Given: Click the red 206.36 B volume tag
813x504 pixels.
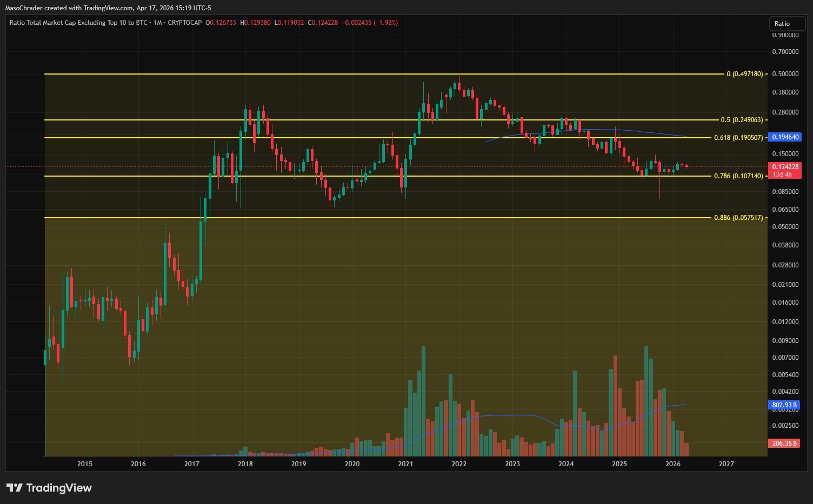Looking at the screenshot, I should point(784,443).
